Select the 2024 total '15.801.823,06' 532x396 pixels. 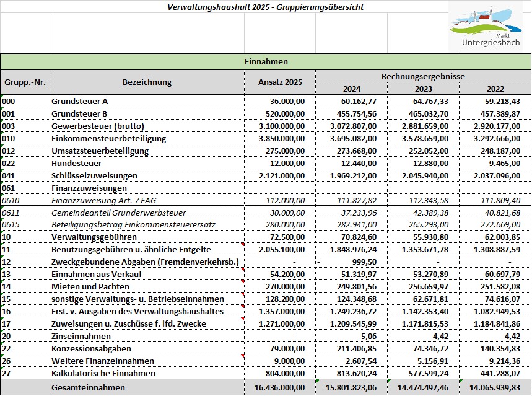point(351,387)
